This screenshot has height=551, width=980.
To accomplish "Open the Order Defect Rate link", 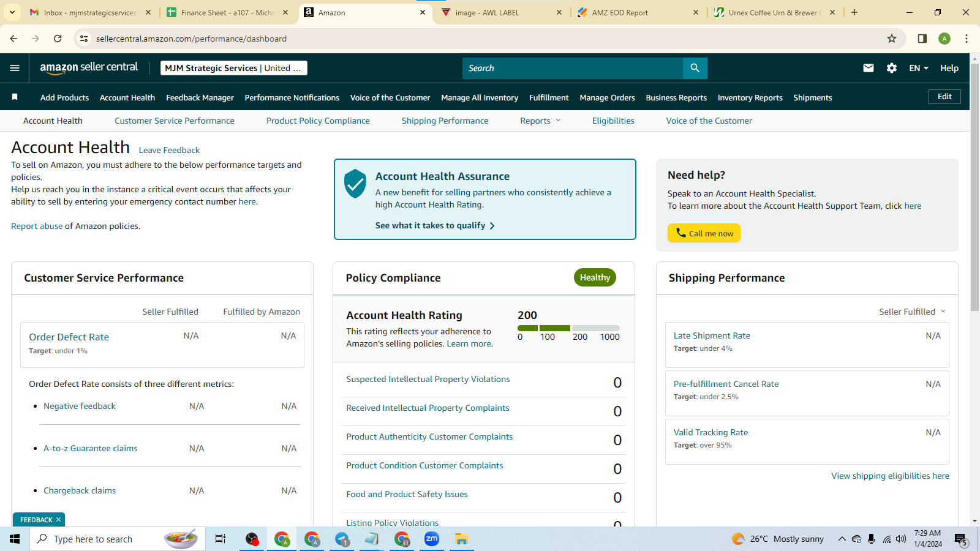I will [x=69, y=337].
